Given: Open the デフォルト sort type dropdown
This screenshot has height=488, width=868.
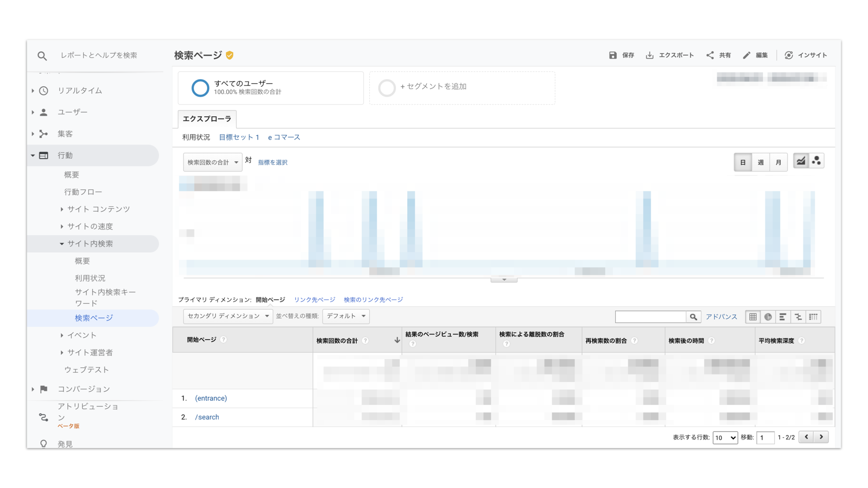Looking at the screenshot, I should click(x=346, y=316).
